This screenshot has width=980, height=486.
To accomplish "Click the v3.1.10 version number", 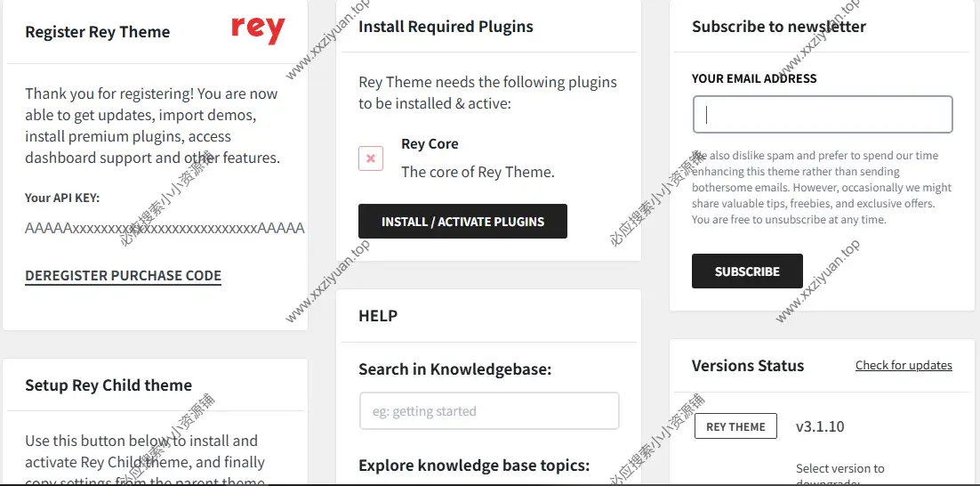I will tap(819, 426).
